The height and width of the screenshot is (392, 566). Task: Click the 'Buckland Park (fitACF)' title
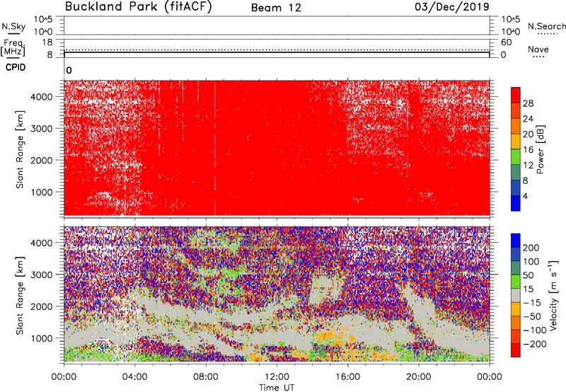[138, 6]
